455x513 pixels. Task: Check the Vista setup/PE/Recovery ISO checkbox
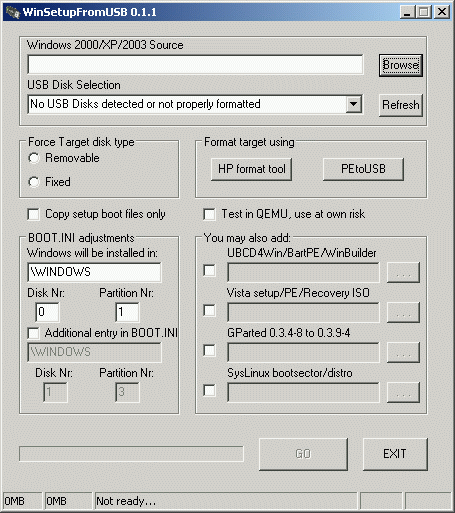(209, 311)
